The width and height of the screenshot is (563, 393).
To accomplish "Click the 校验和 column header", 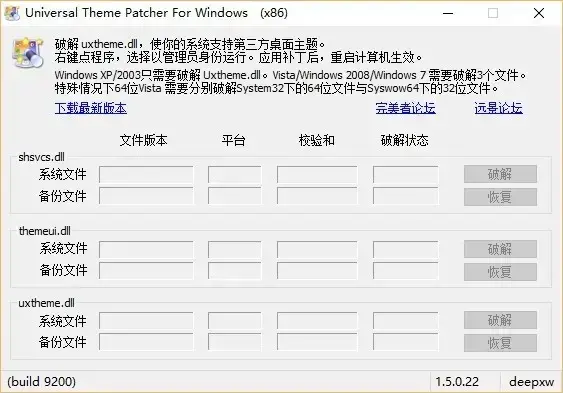I will point(317,140).
